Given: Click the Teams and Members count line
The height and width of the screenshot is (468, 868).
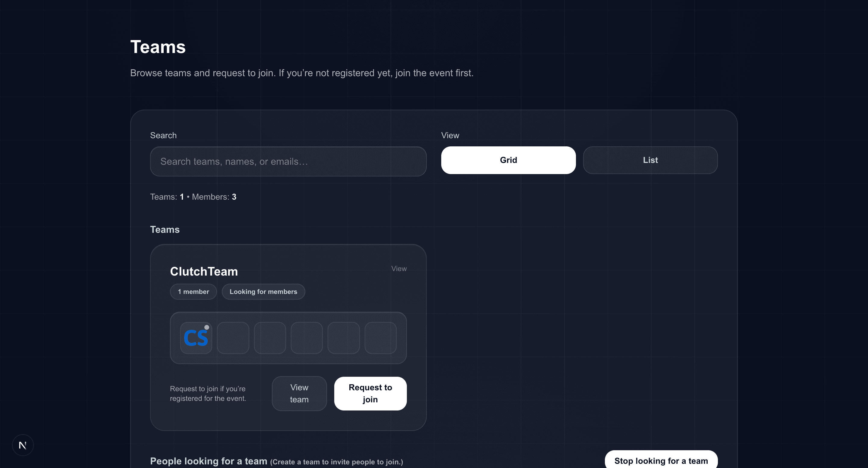Looking at the screenshot, I should coord(193,197).
